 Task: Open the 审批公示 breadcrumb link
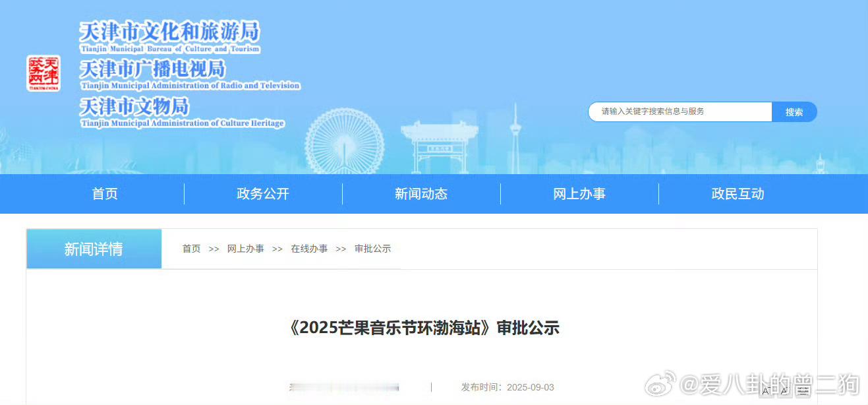373,249
